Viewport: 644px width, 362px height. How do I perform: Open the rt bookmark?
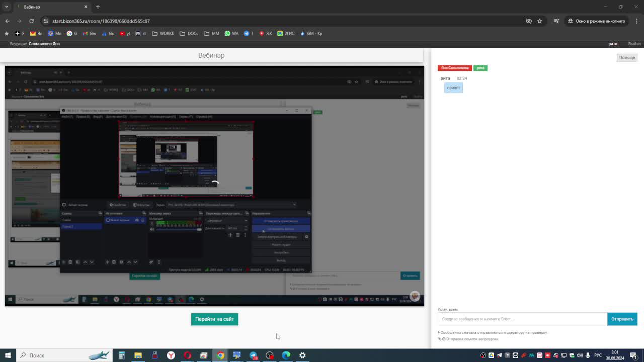pyautogui.click(x=141, y=34)
